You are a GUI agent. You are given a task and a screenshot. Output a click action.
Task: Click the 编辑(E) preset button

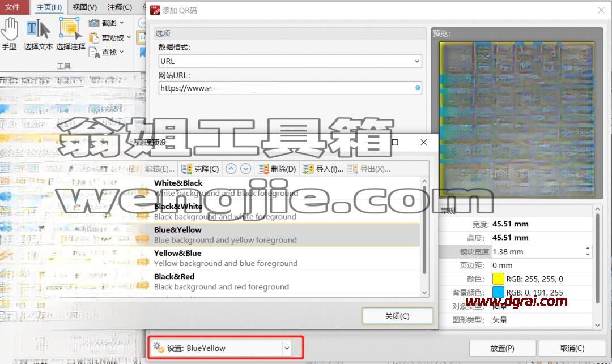click(160, 169)
